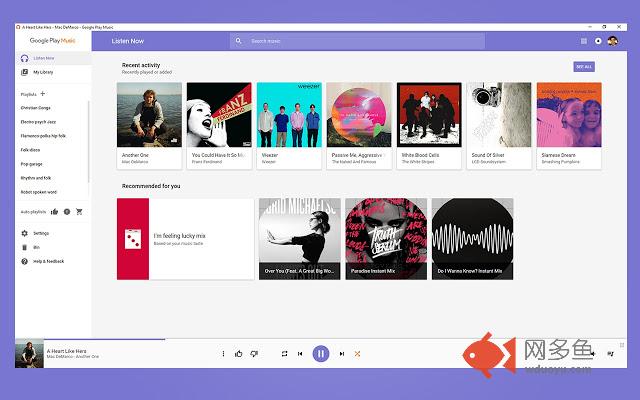The height and width of the screenshot is (400, 640).
Task: Select the Folk disco playlist
Action: 30,150
